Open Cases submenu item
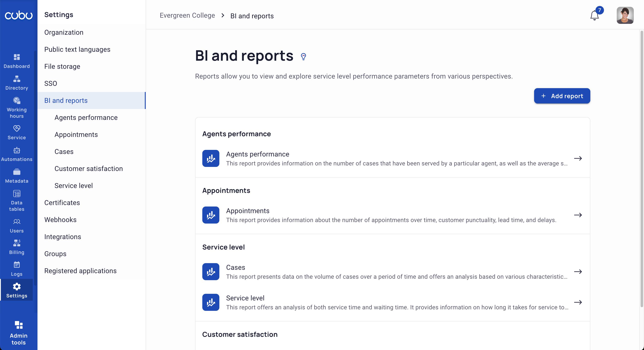This screenshot has width=644, height=350. pos(92,152)
